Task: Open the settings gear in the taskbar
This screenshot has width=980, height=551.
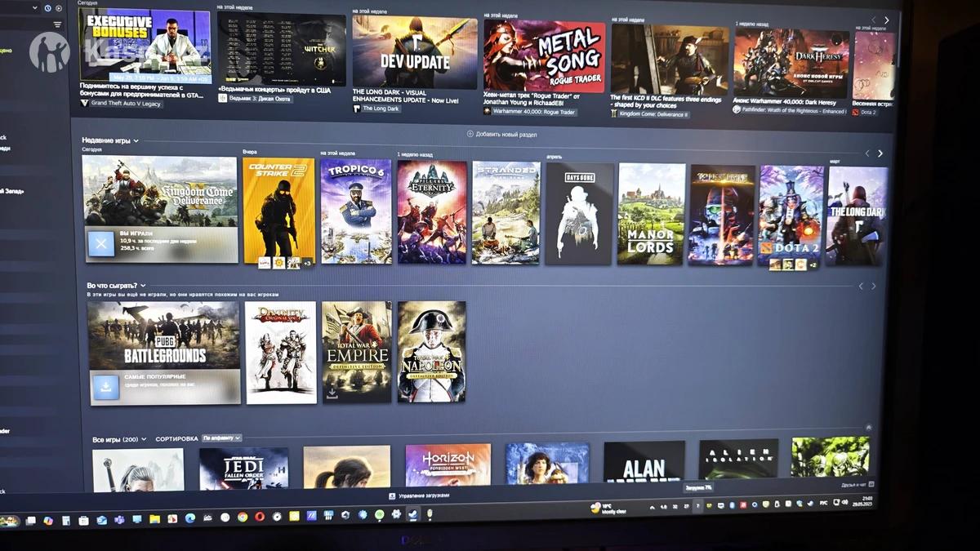Action: [x=397, y=514]
